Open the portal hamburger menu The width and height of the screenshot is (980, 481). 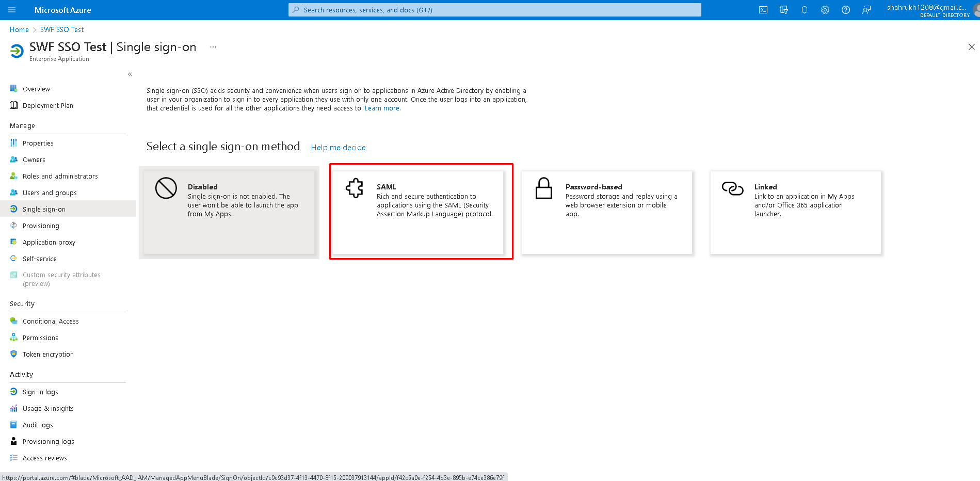(x=12, y=10)
